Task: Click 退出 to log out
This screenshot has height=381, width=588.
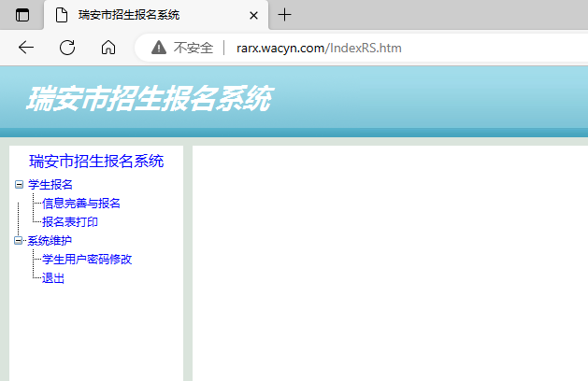Action: coord(53,277)
